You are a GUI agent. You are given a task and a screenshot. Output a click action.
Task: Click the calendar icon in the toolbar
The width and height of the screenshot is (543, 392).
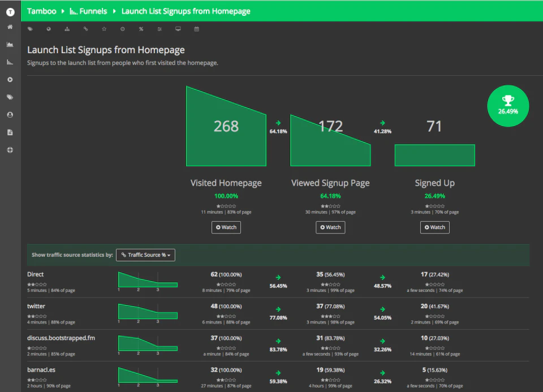coord(197,29)
